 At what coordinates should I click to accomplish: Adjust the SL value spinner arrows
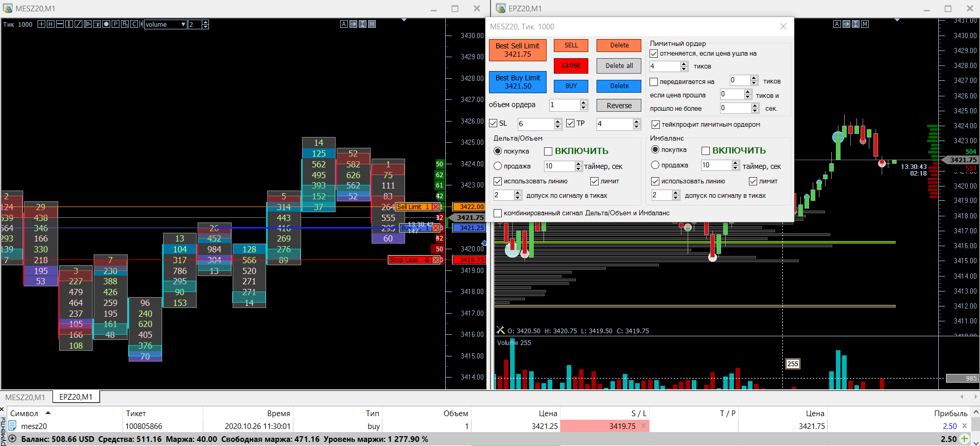click(558, 124)
